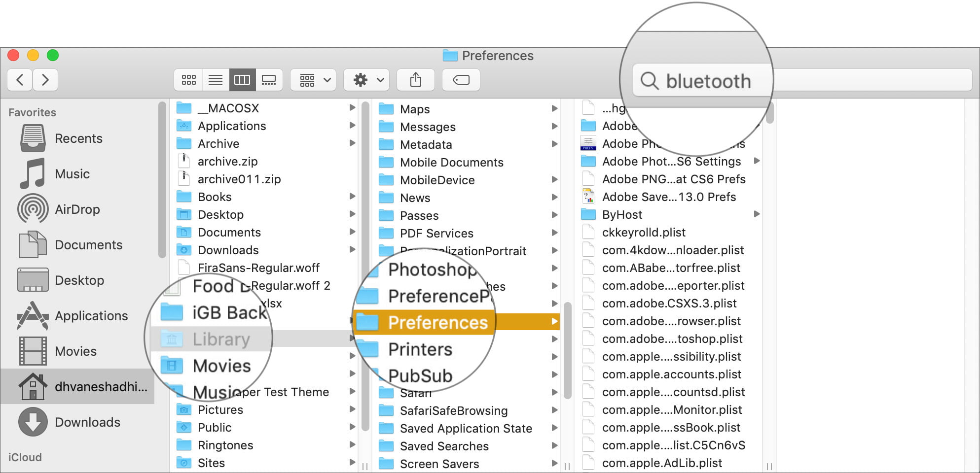This screenshot has height=473, width=980.
Task: Select com.apple....ssBook.plist file
Action: tap(671, 427)
